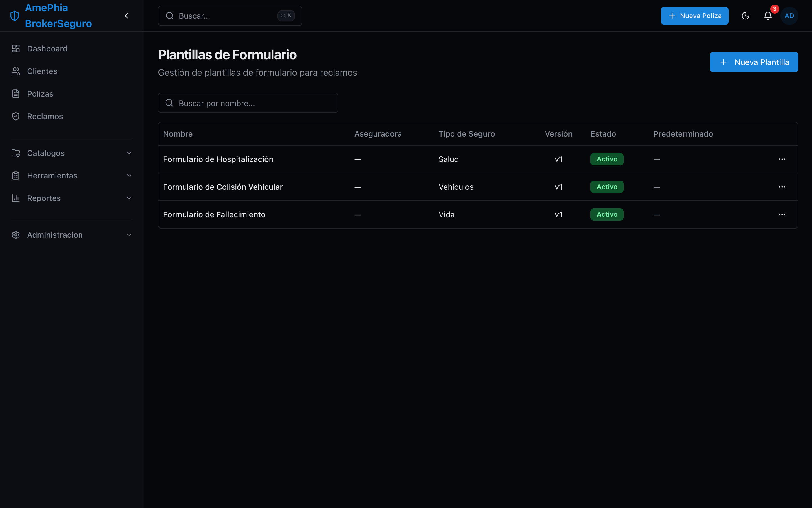Click the Activo badge in Vehículos row
812x508 pixels.
607,187
